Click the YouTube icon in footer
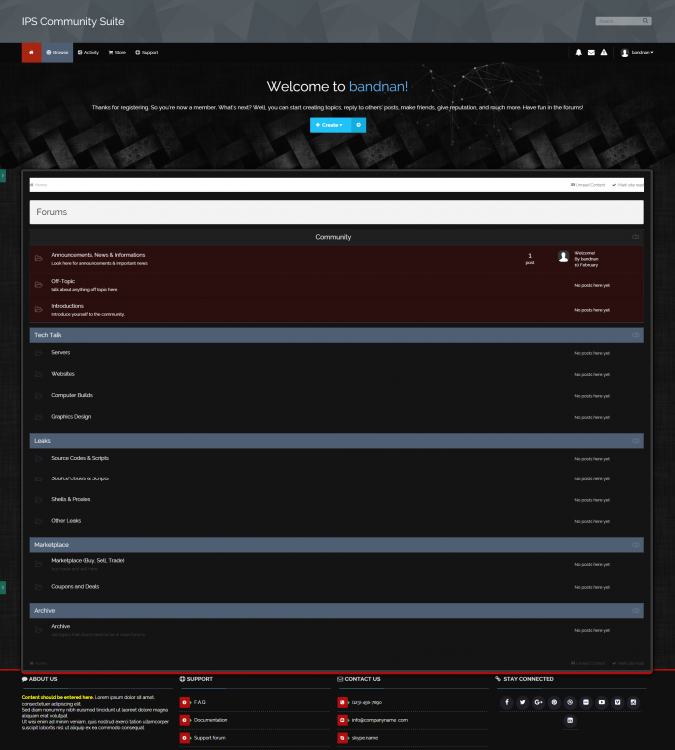Screen dimensions: 675x750 [602, 702]
